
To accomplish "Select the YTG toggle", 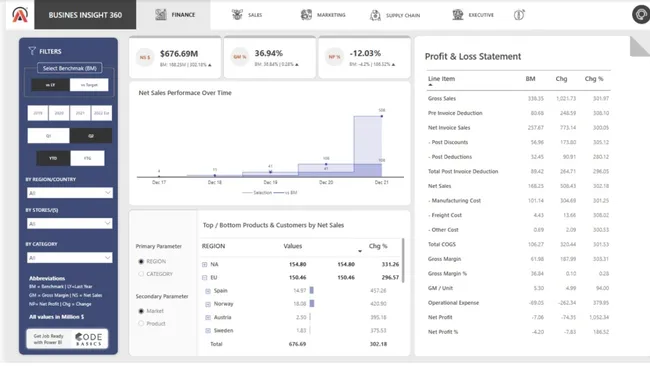I will [x=87, y=158].
